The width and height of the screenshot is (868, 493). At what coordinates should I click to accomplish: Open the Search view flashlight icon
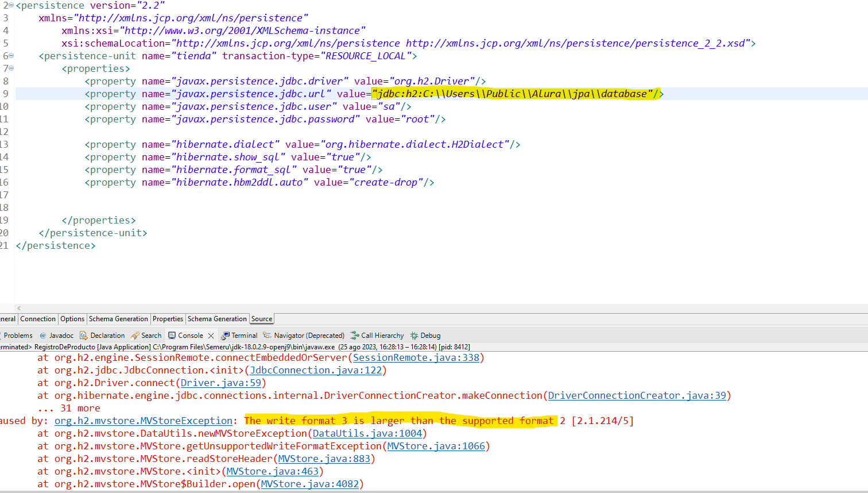point(135,336)
